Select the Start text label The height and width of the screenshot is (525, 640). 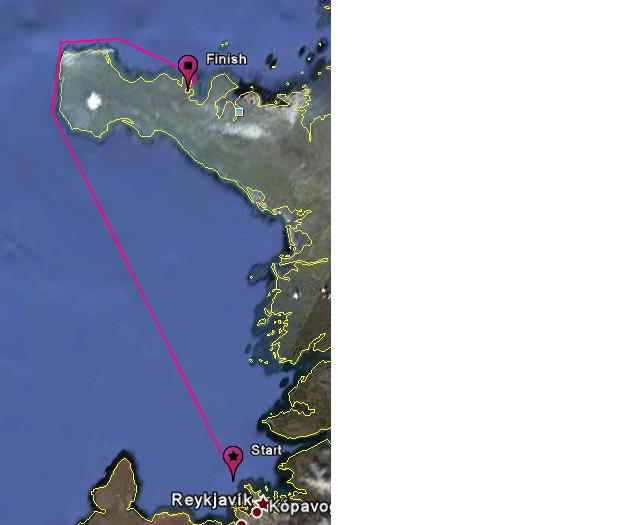pos(266,450)
